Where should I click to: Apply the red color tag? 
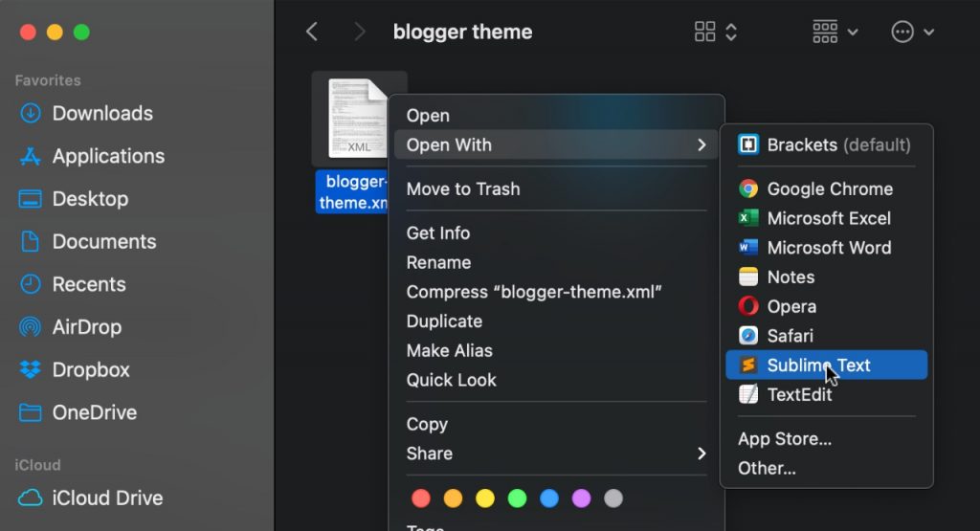[x=420, y=498]
